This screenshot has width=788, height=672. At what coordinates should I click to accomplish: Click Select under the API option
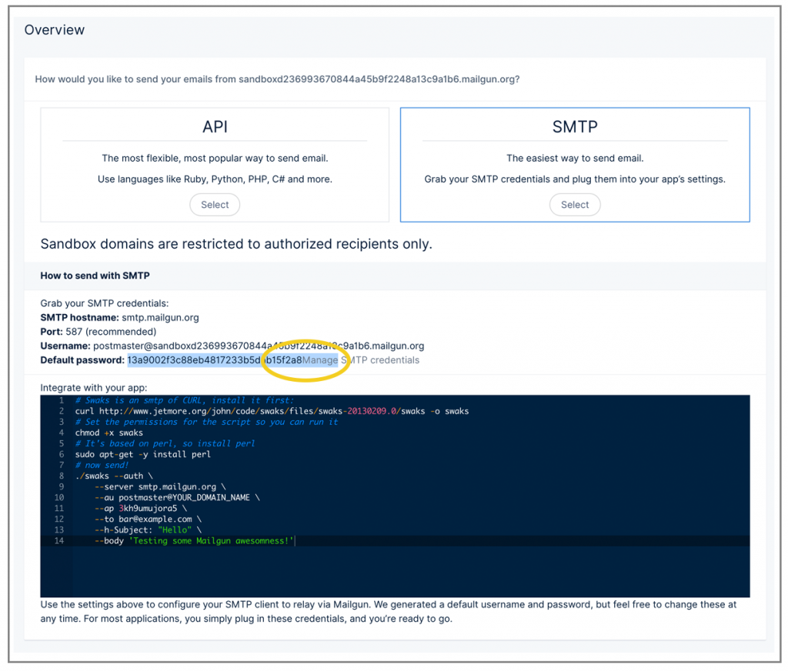(x=214, y=205)
